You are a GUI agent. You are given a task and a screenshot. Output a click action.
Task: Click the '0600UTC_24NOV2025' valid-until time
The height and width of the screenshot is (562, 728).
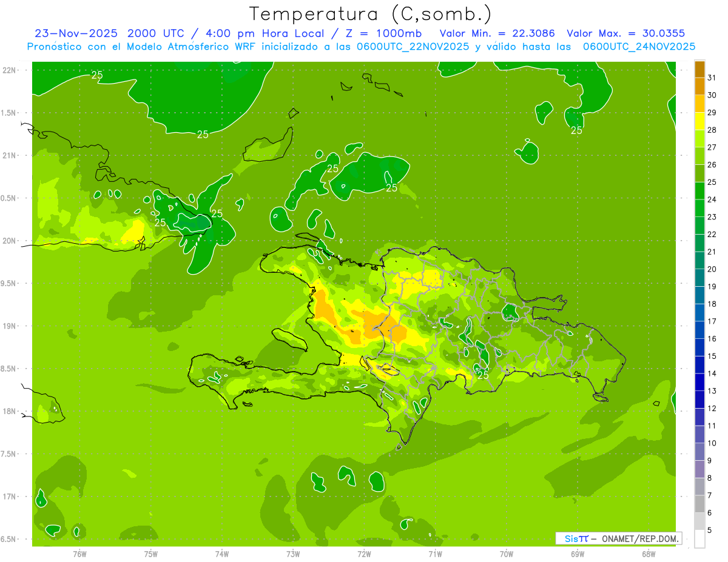pyautogui.click(x=639, y=46)
